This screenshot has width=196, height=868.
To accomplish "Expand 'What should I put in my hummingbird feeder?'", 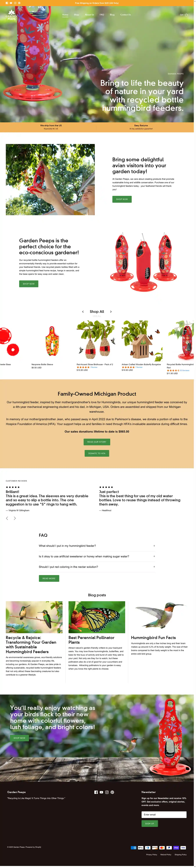I will pos(97,546).
